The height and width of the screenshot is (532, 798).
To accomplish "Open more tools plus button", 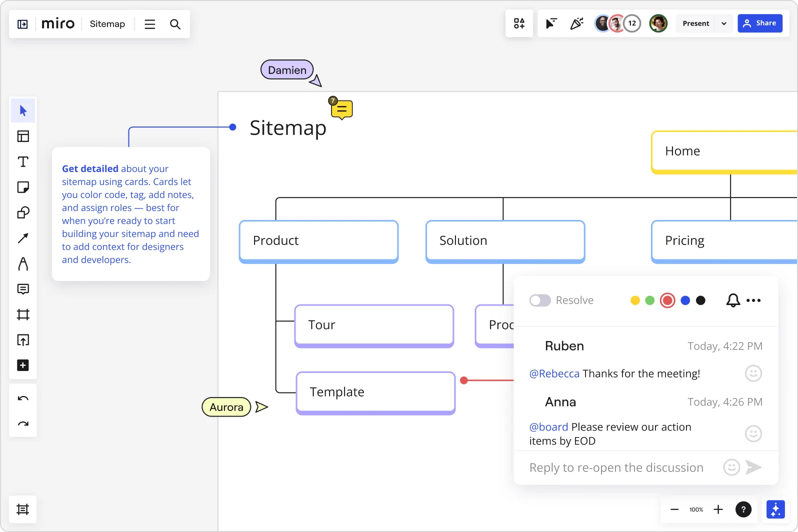I will tap(23, 365).
